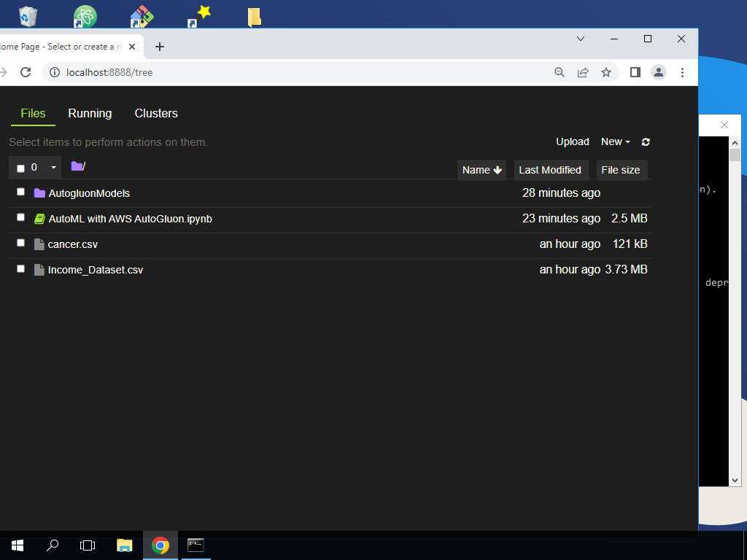Open Chrome three-dot menu
The height and width of the screenshot is (560, 747).
pyautogui.click(x=682, y=72)
